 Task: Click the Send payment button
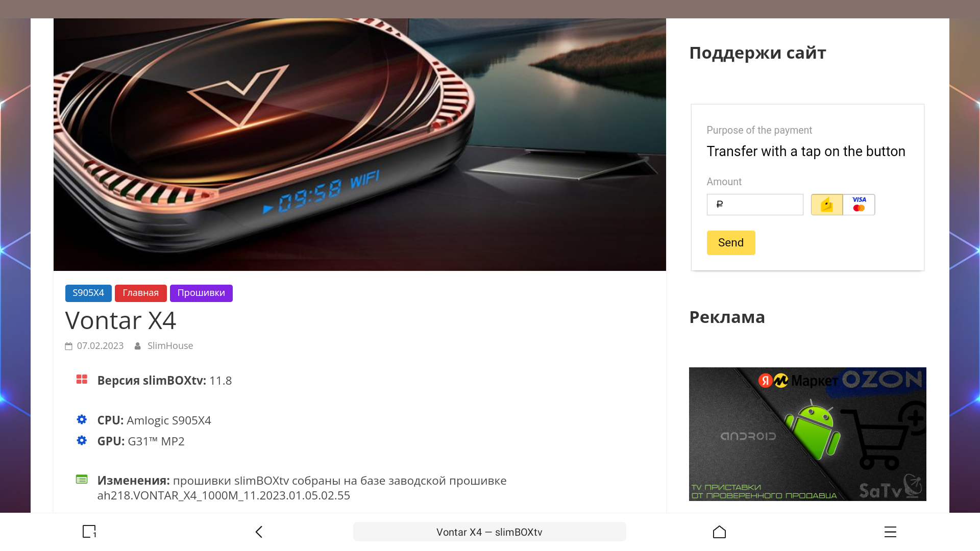[731, 243]
